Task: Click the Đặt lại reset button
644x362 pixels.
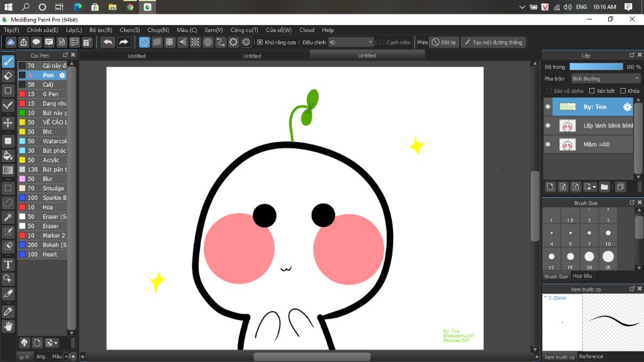Action: 444,42
